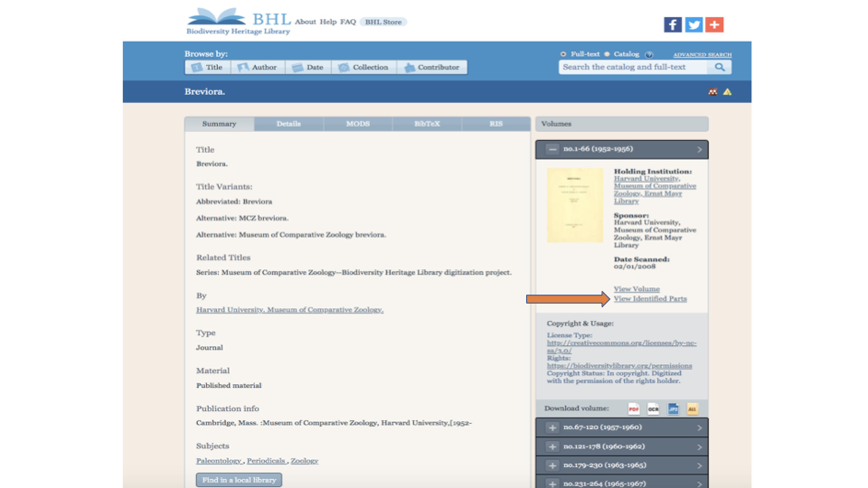Open the RIS tab
Screen dimensions: 868x488
tap(496, 124)
